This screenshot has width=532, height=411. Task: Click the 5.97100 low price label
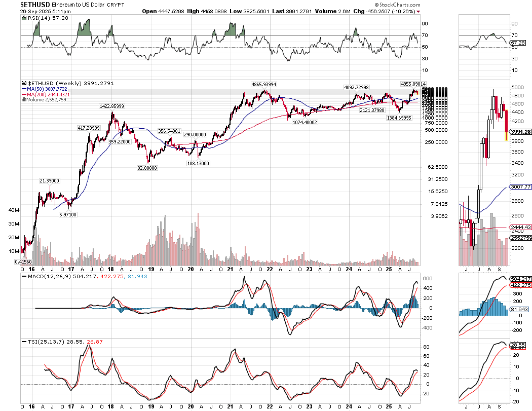[x=67, y=214]
